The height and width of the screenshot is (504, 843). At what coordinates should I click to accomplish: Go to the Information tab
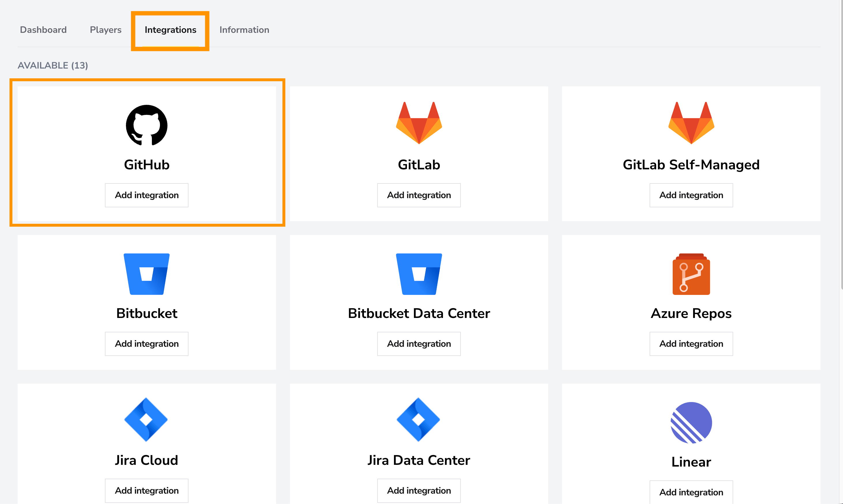click(x=244, y=30)
